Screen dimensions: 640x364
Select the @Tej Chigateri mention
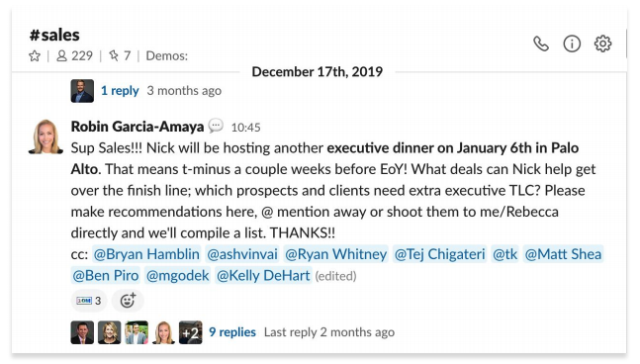click(439, 254)
